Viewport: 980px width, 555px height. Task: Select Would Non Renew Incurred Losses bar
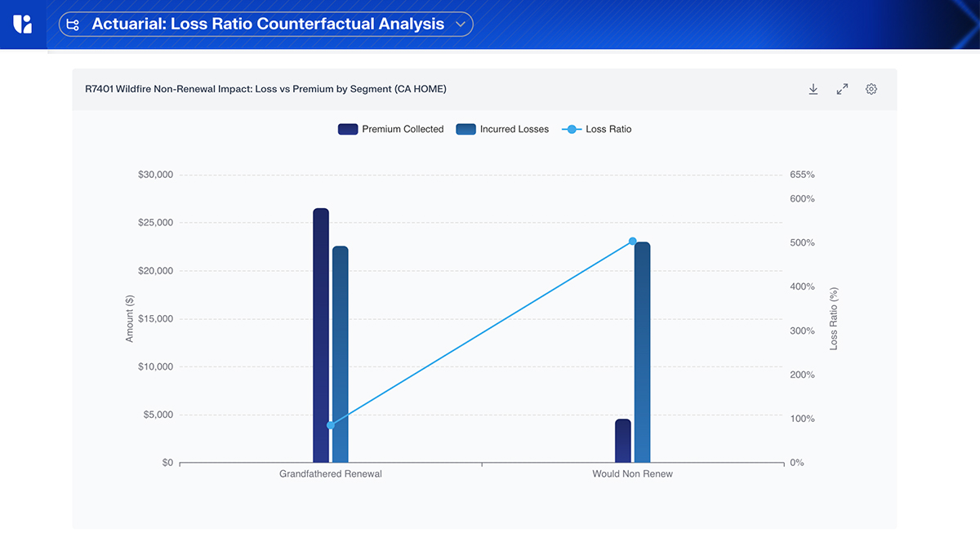[642, 353]
